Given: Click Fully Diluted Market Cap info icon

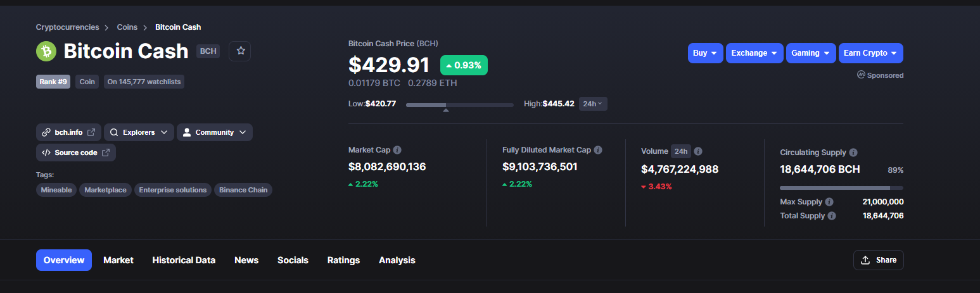Looking at the screenshot, I should pos(598,150).
